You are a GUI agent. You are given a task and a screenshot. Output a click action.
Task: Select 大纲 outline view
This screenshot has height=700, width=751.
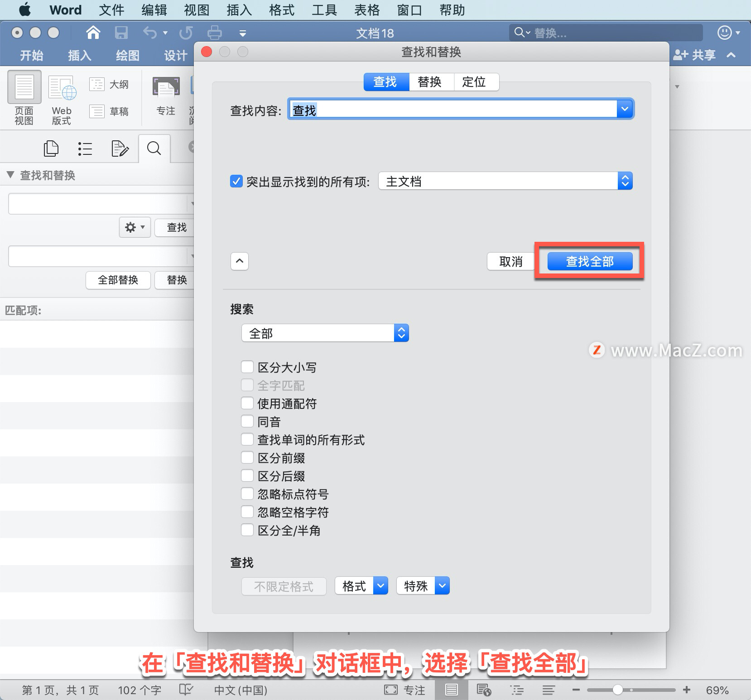click(x=109, y=84)
